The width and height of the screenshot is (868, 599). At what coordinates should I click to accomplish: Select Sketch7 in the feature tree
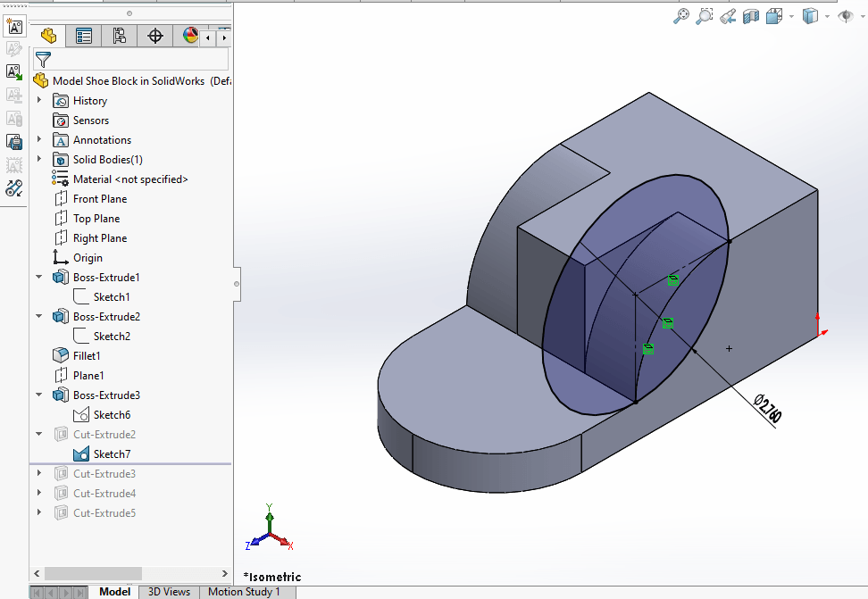pos(112,453)
